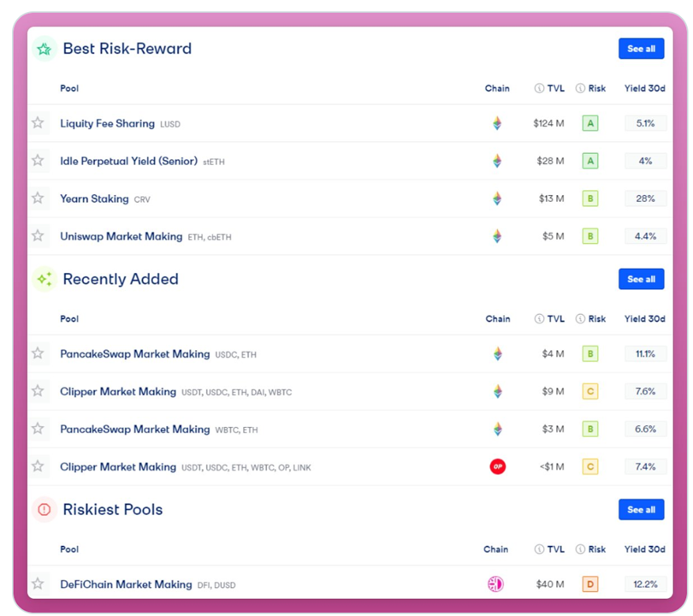Click Risk info icon in Recently Added header
The width and height of the screenshot is (693, 616).
click(580, 318)
